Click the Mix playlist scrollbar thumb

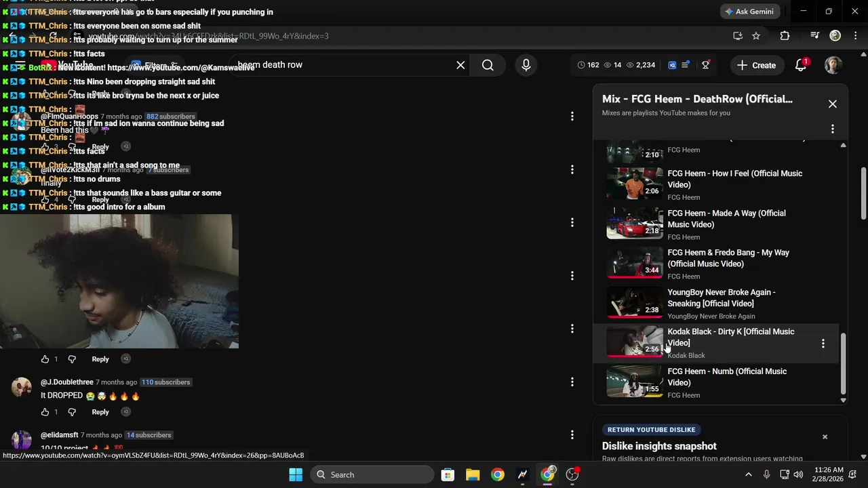click(x=844, y=363)
